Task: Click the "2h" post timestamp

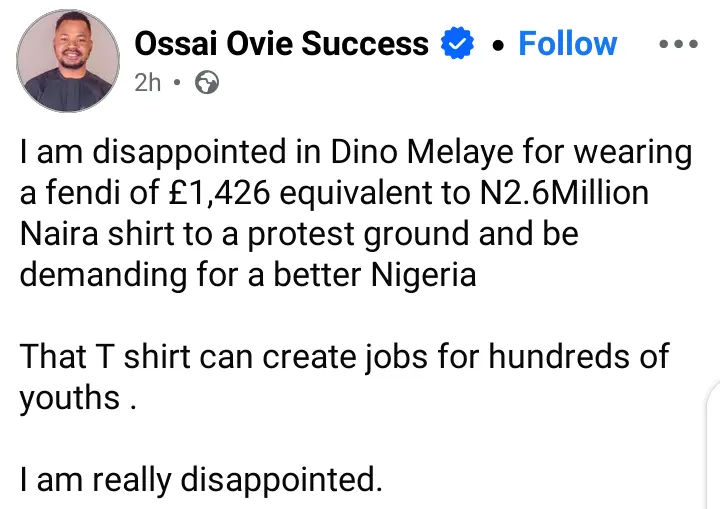Action: click(x=147, y=82)
